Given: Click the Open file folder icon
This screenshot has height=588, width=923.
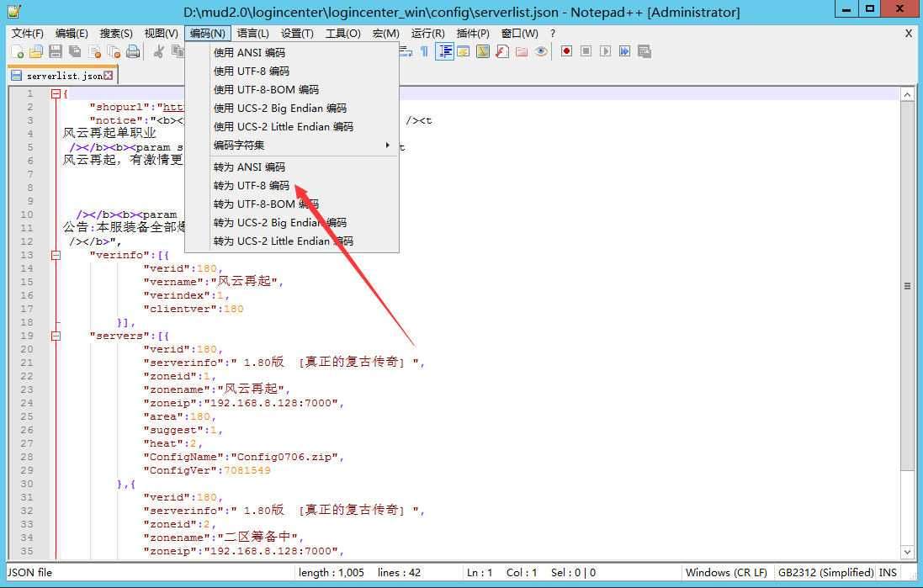Looking at the screenshot, I should [x=35, y=51].
